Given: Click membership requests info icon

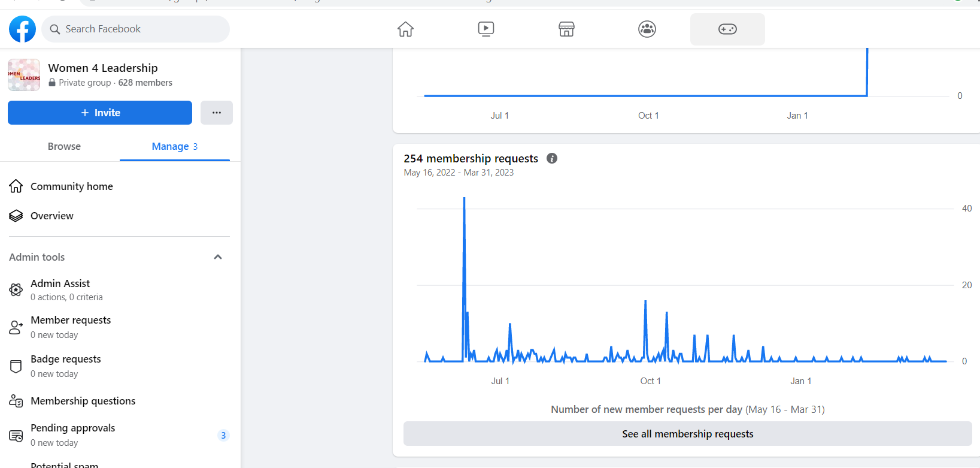Looking at the screenshot, I should 552,158.
